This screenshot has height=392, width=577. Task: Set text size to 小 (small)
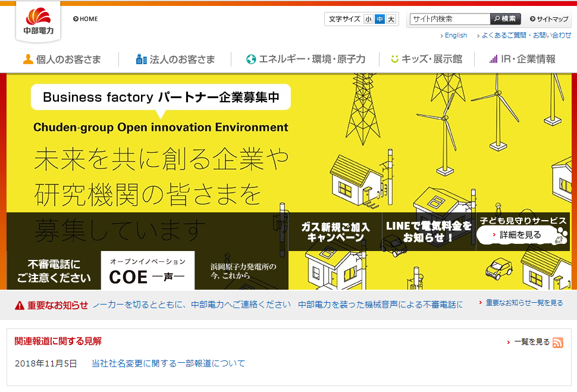(368, 19)
